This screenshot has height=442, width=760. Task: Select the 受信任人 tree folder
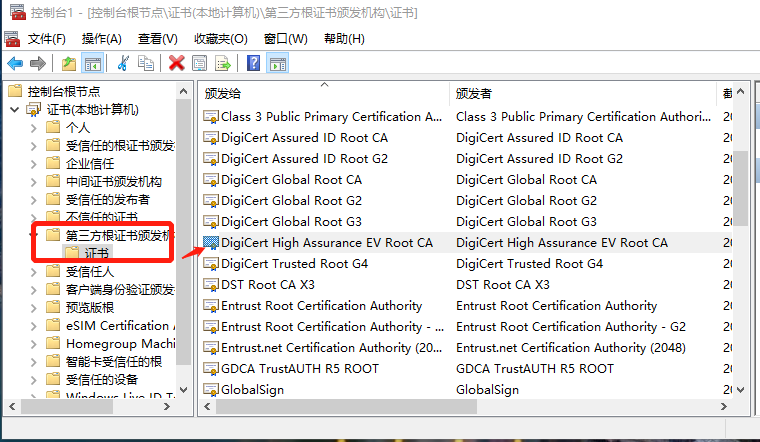point(89,272)
